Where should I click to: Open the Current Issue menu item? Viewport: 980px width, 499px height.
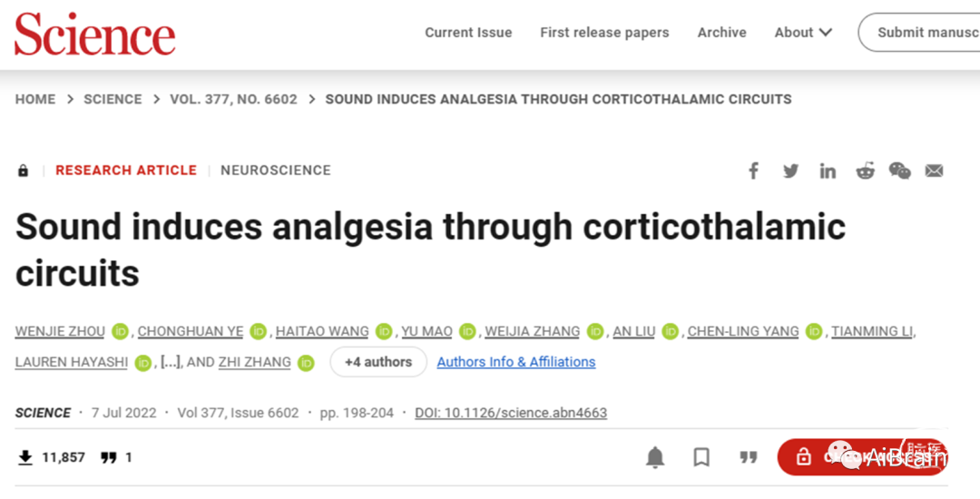click(468, 33)
